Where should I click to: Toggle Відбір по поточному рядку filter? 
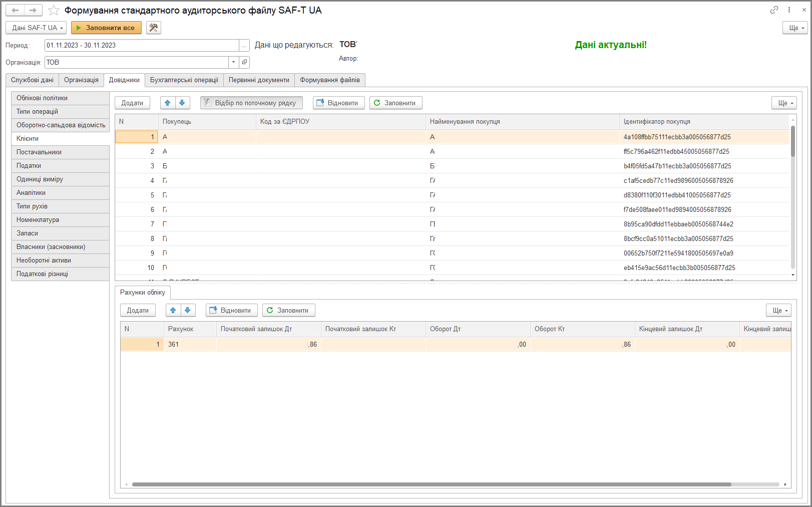click(x=251, y=103)
